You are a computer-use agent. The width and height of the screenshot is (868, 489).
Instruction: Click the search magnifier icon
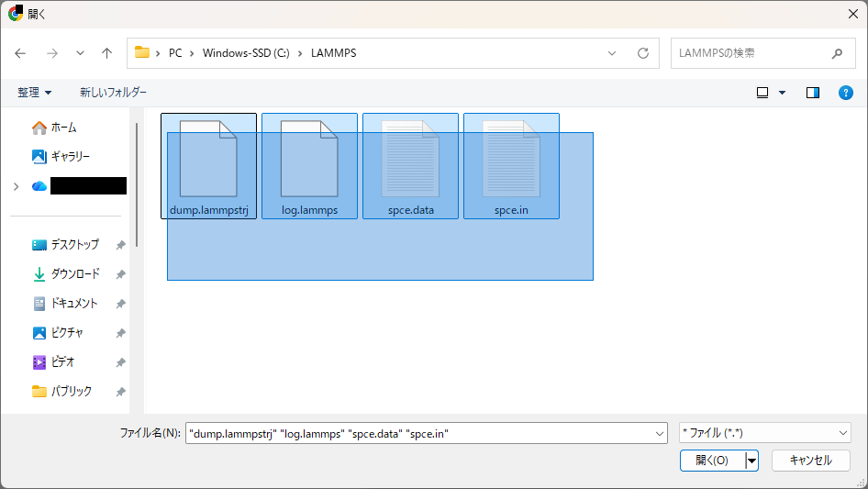(837, 53)
